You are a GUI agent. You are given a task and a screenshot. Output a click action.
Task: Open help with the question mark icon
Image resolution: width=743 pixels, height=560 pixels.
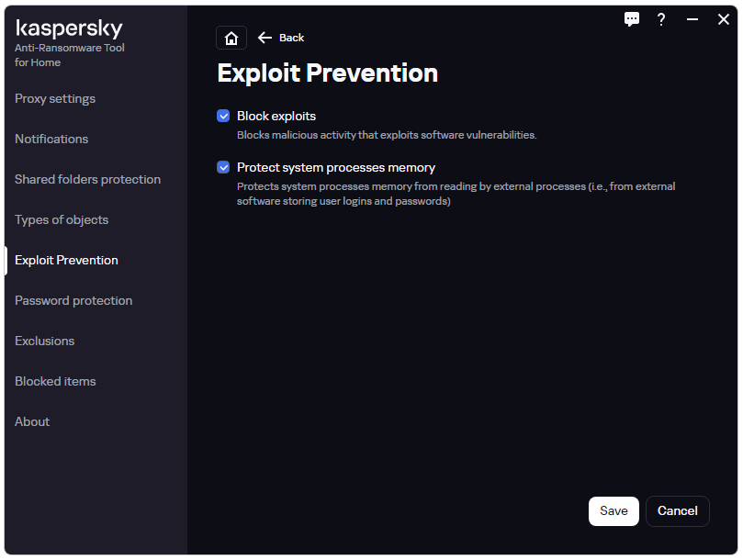661,19
